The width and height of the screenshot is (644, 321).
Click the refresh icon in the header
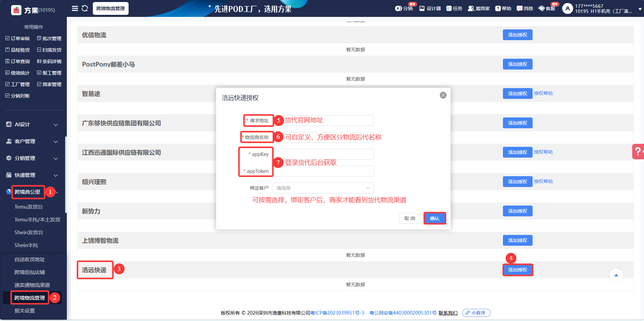click(85, 8)
